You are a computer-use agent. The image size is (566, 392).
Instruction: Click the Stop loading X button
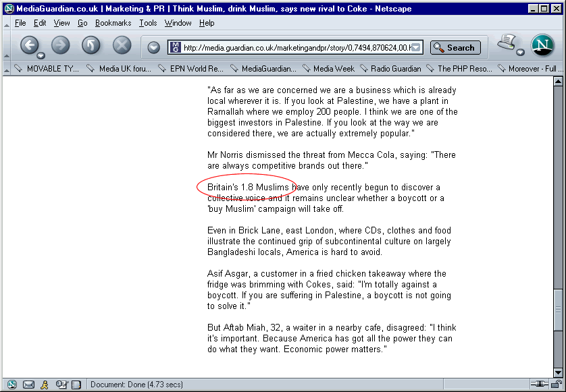pyautogui.click(x=122, y=46)
